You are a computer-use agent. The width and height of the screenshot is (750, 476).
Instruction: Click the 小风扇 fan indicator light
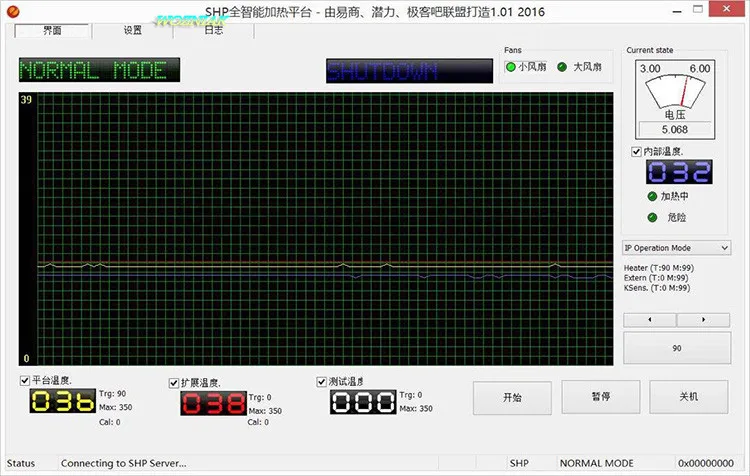[511, 68]
